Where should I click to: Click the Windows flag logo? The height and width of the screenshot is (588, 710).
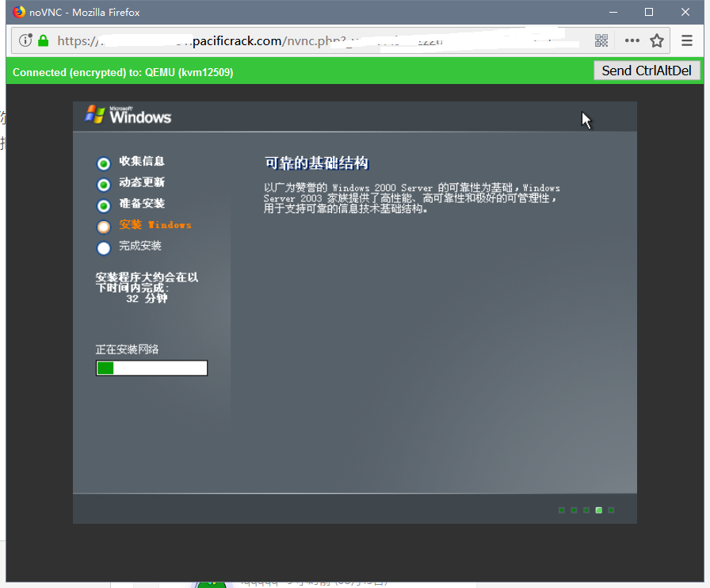94,115
